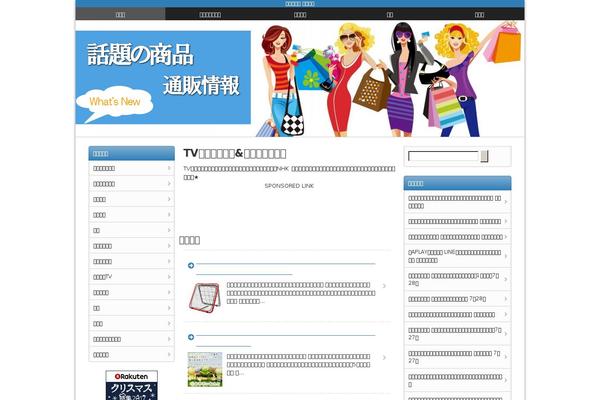Select the highlighted gray tab in the black navigation bar
The width and height of the screenshot is (600, 400).
pyautogui.click(x=121, y=14)
